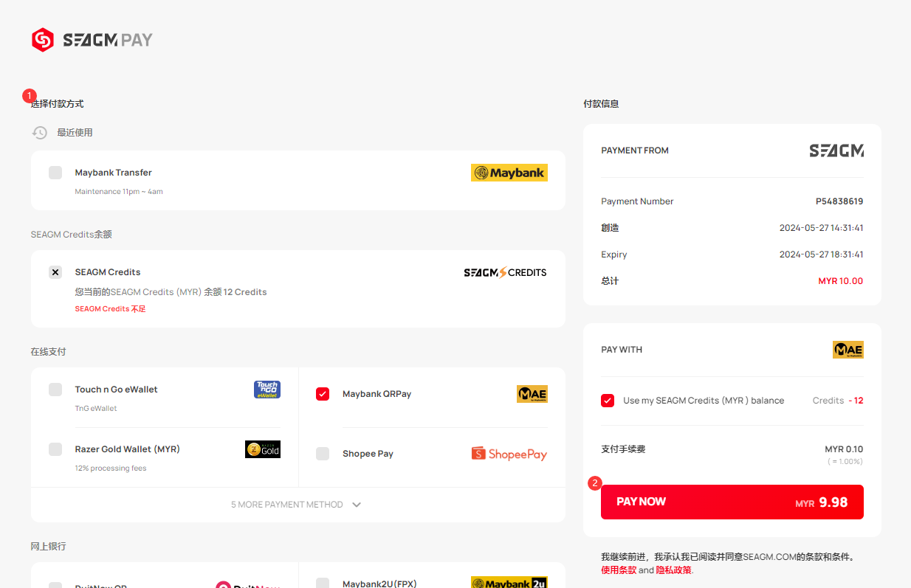Click the red SEAGM Credits 不足 warning

click(111, 309)
